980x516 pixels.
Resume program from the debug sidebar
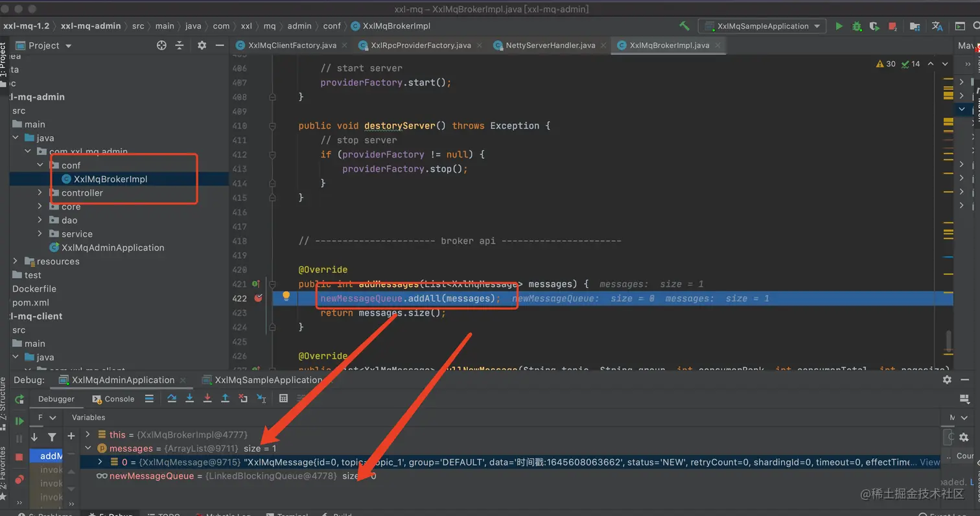click(19, 421)
